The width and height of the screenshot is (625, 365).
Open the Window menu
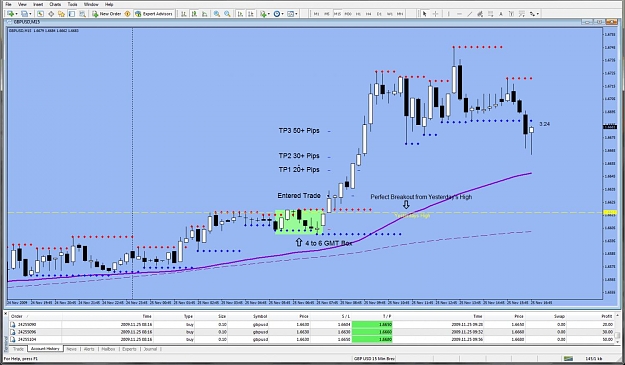coord(91,4)
